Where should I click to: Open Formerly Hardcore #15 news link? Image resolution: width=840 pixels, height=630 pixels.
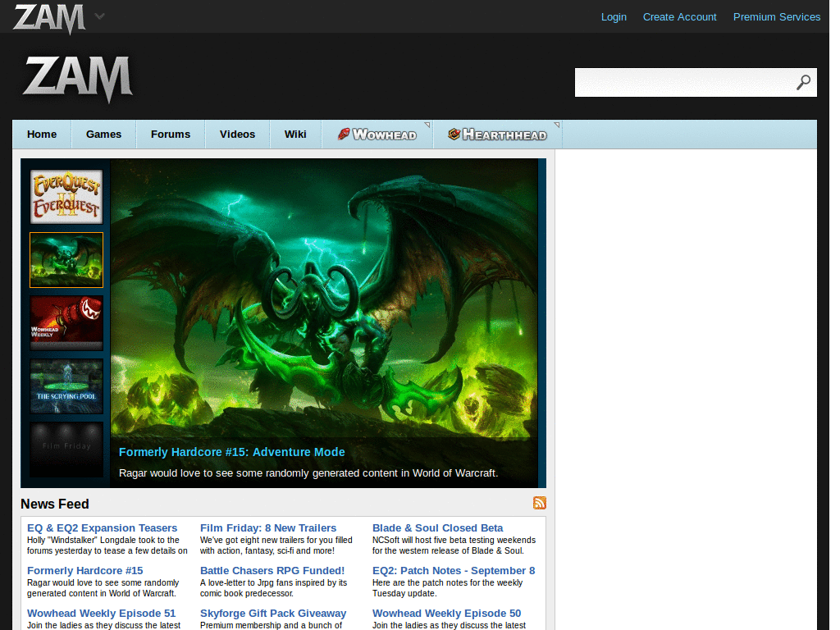pyautogui.click(x=85, y=571)
